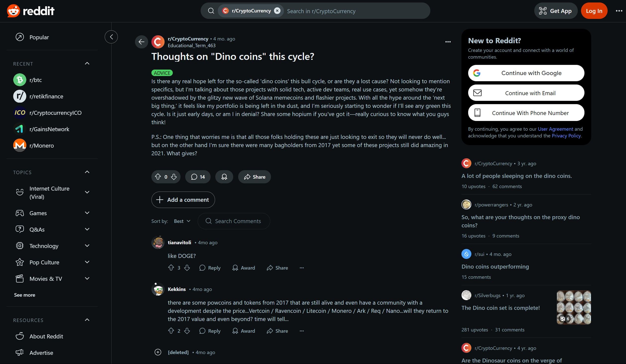626x364 pixels.
Task: Open the Privacy Policy link
Action: [566, 136]
